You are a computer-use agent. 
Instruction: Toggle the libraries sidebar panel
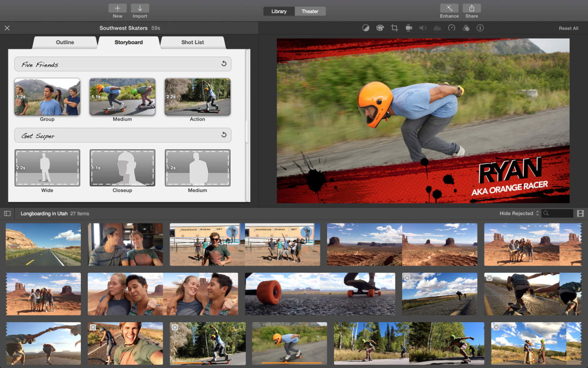7,213
